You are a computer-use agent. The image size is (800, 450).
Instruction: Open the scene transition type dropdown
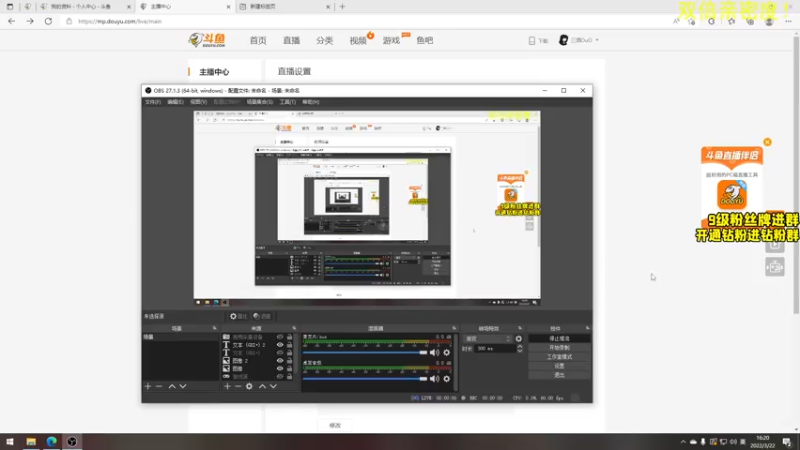tap(487, 339)
